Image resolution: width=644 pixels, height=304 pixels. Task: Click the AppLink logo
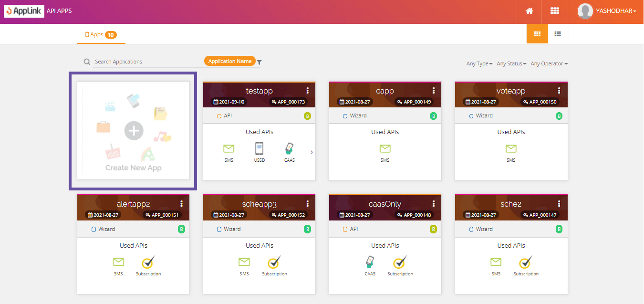pos(24,11)
